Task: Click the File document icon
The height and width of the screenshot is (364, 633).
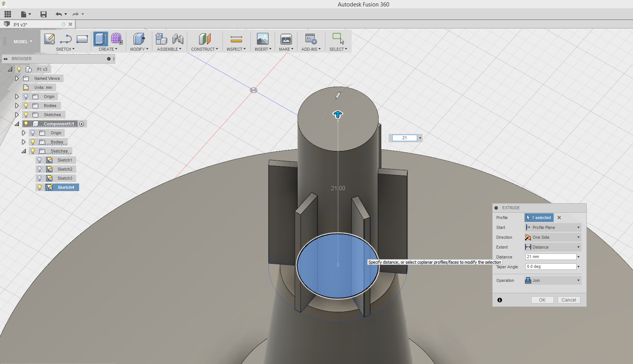Action: coord(24,14)
